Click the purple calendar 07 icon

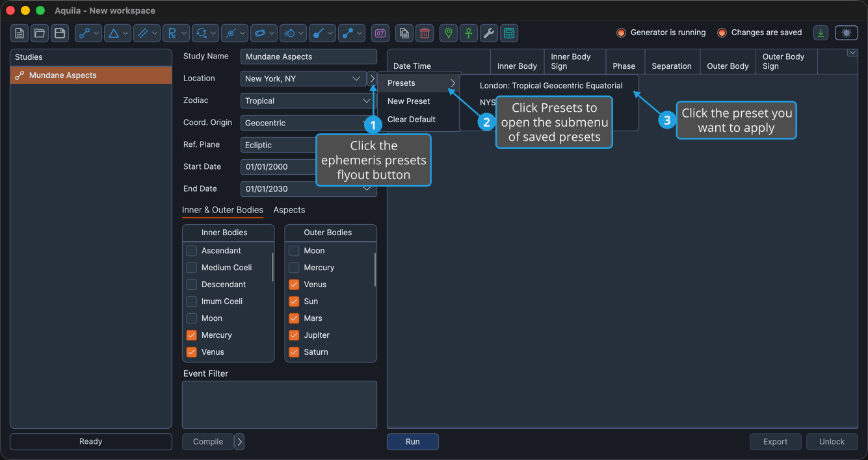pyautogui.click(x=380, y=33)
